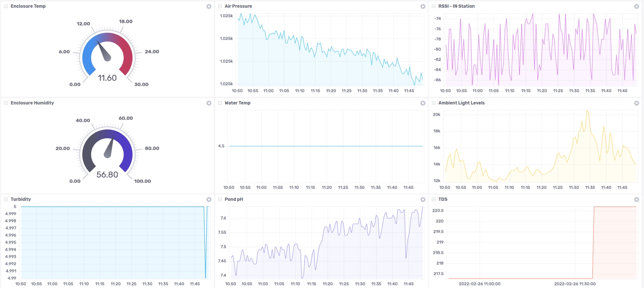
Task: Open settings gear for Air Pressure cell
Action: pyautogui.click(x=423, y=7)
